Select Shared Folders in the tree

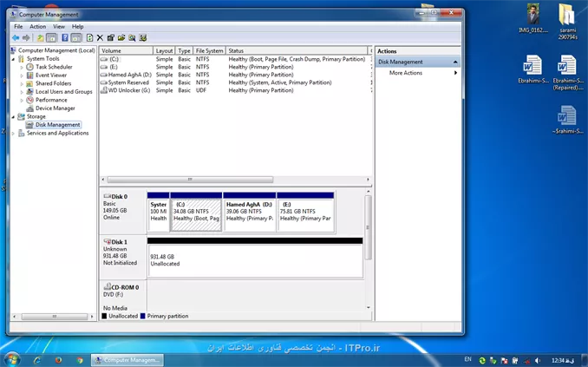[x=53, y=83]
